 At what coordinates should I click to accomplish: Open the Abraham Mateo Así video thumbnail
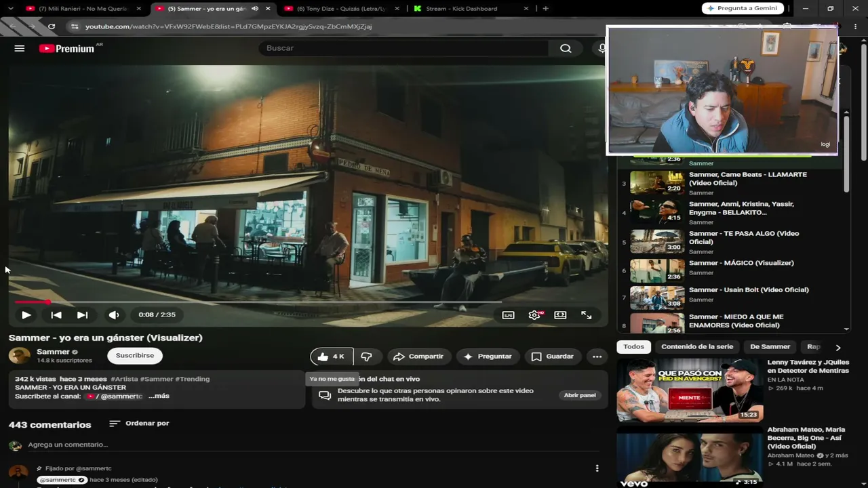[x=690, y=460]
